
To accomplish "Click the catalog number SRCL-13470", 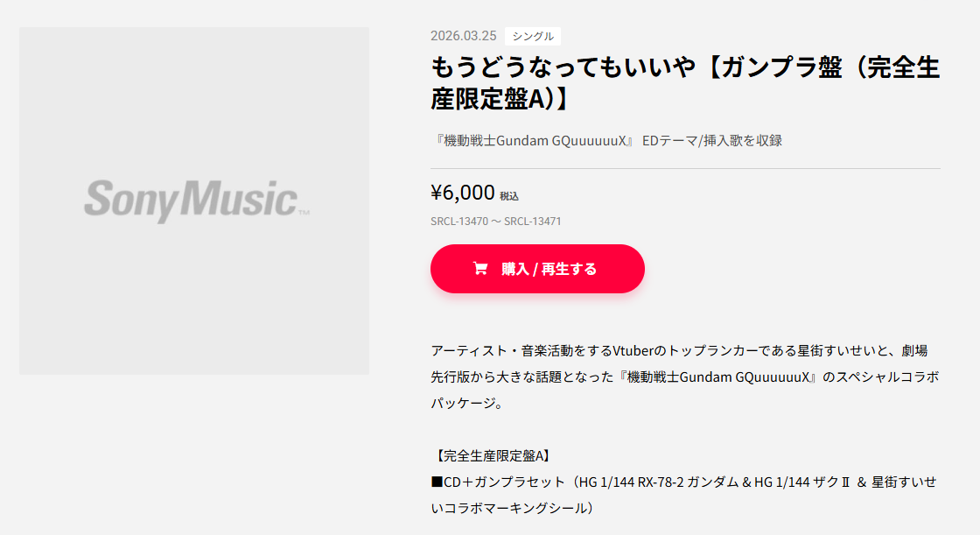I will pyautogui.click(x=459, y=222).
